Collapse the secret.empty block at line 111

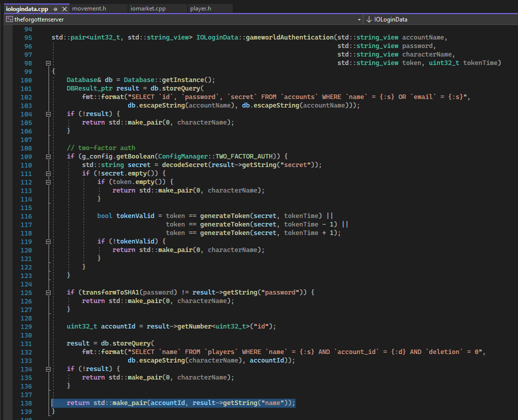click(48, 173)
